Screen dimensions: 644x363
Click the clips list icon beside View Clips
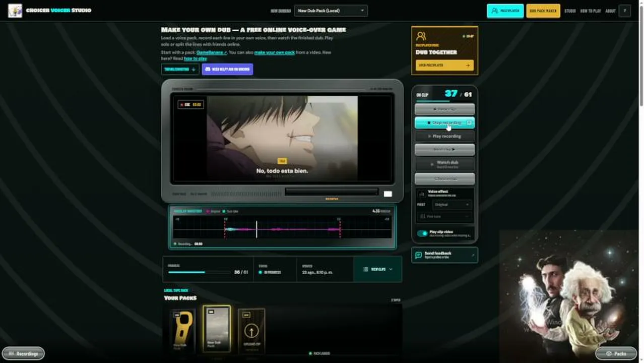point(365,269)
